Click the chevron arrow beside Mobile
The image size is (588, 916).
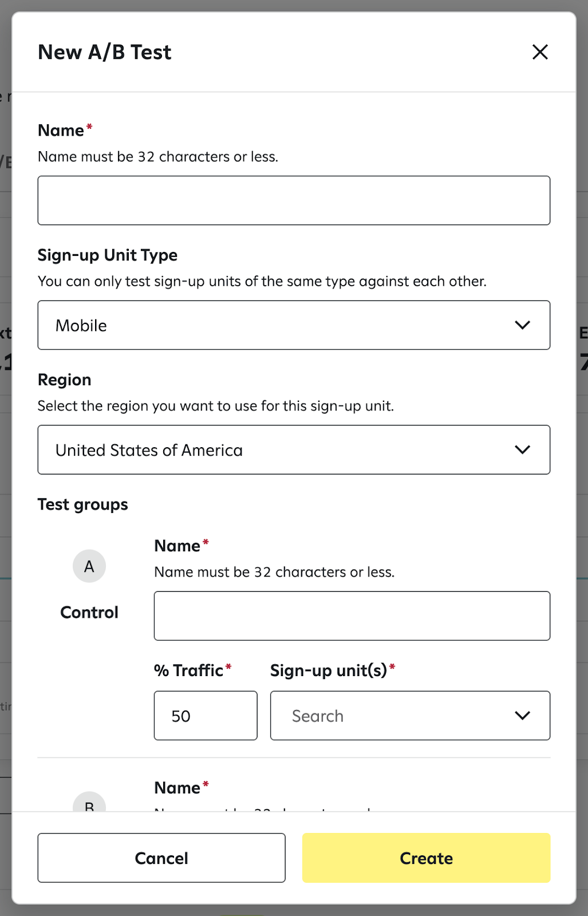[522, 325]
